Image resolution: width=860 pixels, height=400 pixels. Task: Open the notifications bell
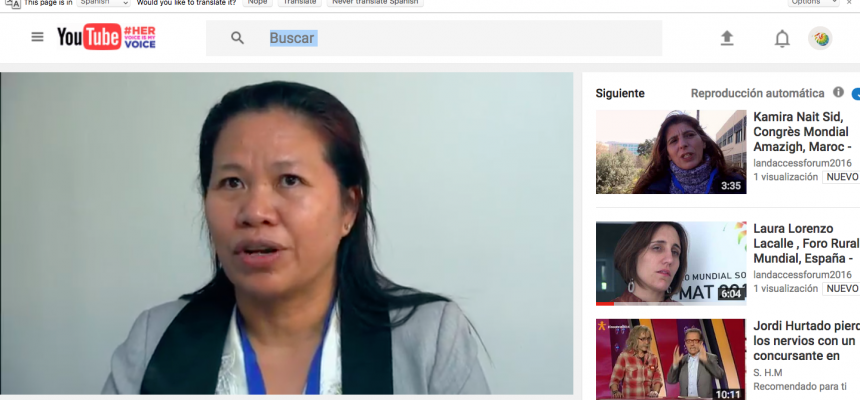point(782,38)
